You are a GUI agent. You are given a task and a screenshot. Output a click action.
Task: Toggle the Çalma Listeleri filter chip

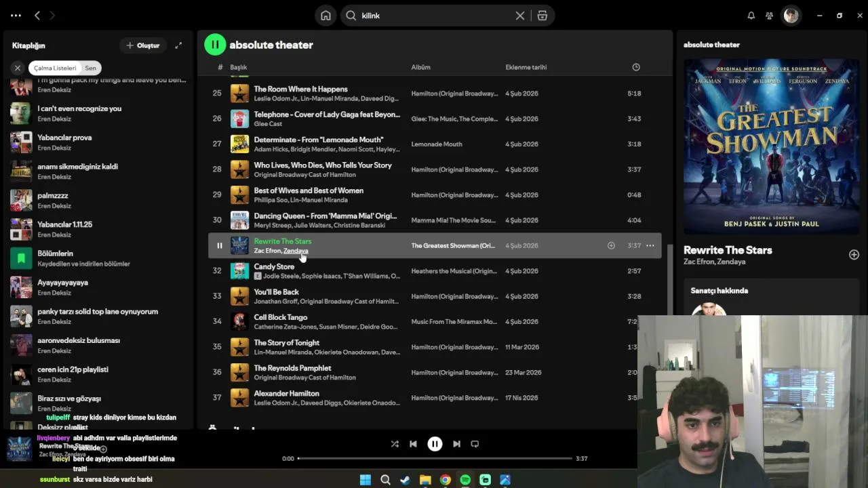tap(55, 68)
